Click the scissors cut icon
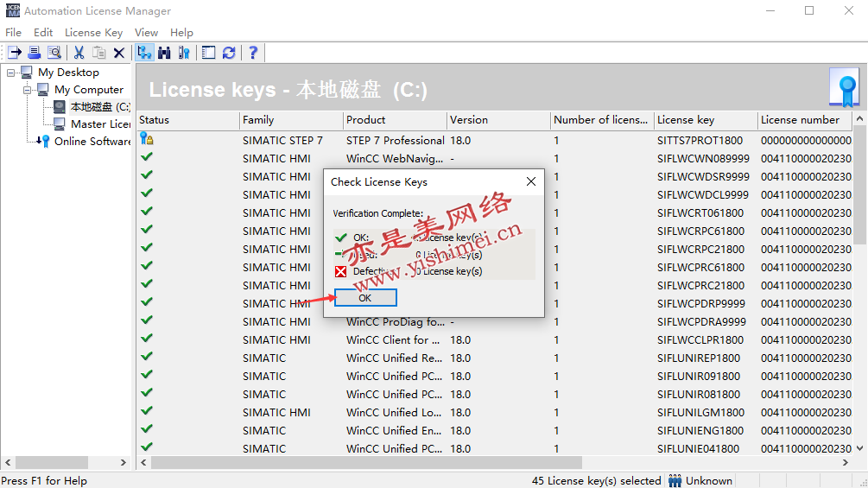 tap(79, 53)
